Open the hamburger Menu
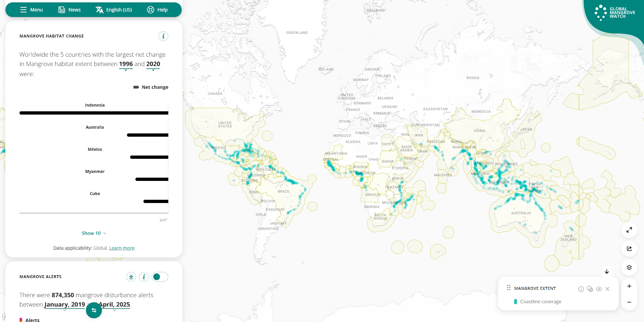The height and width of the screenshot is (322, 644). (31, 10)
